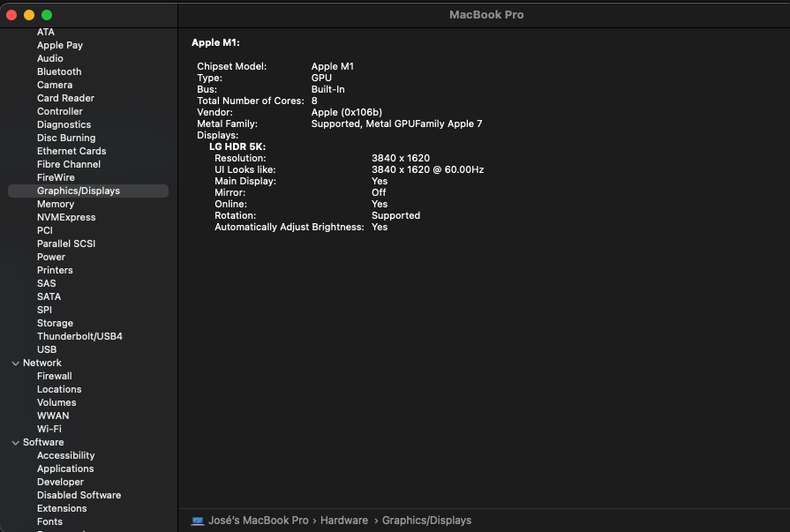Click Graphics/Displays in the path bar
The image size is (790, 532).
pos(426,521)
